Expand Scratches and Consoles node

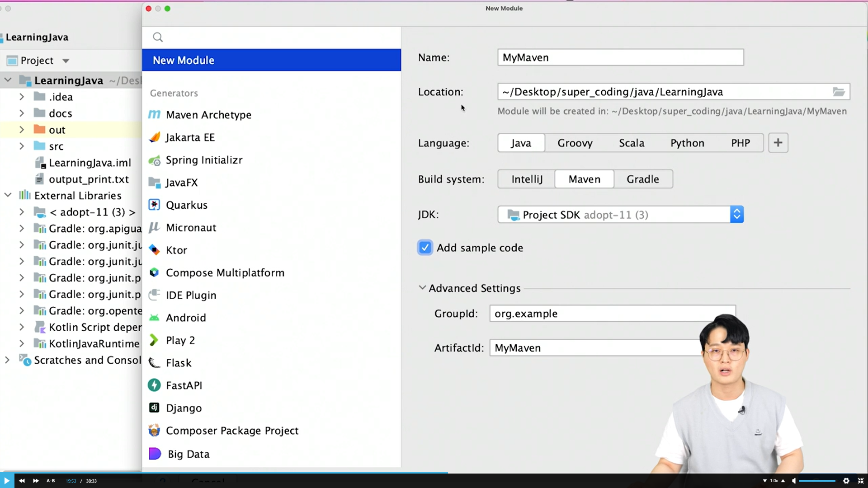click(7, 360)
